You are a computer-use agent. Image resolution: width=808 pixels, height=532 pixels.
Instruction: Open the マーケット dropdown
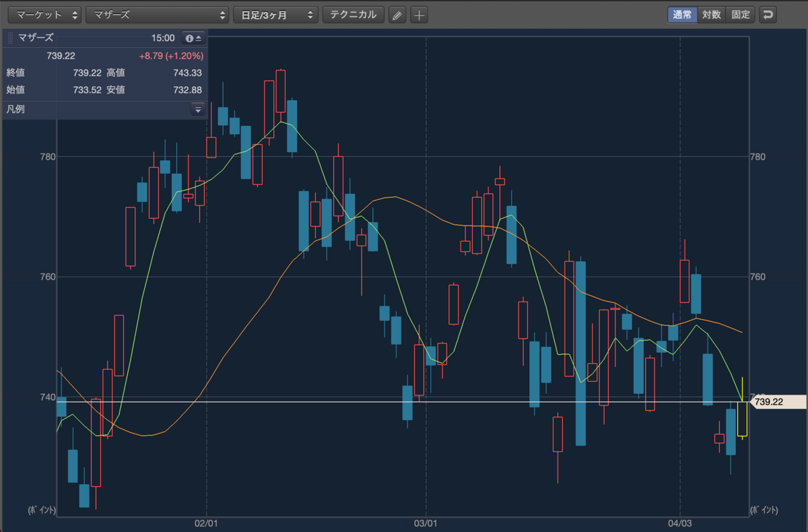(44, 15)
